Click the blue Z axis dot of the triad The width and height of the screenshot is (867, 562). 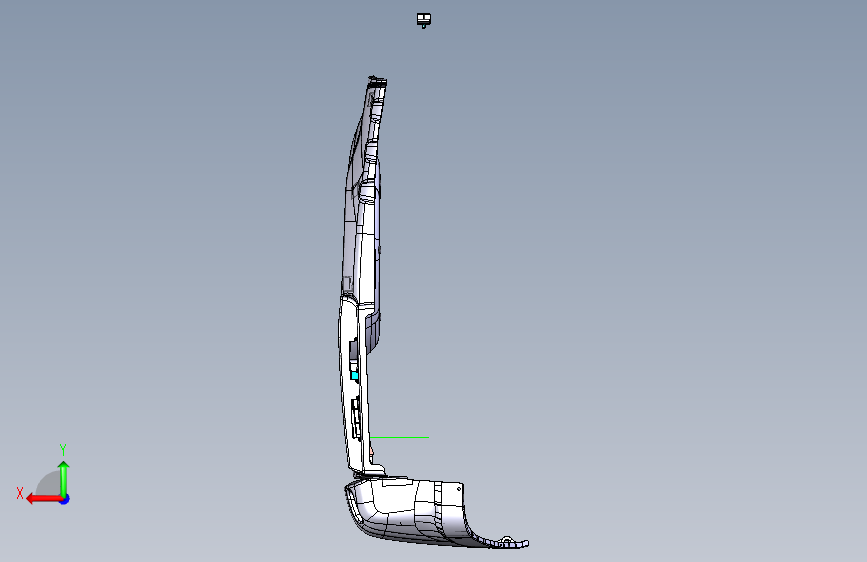(x=65, y=499)
